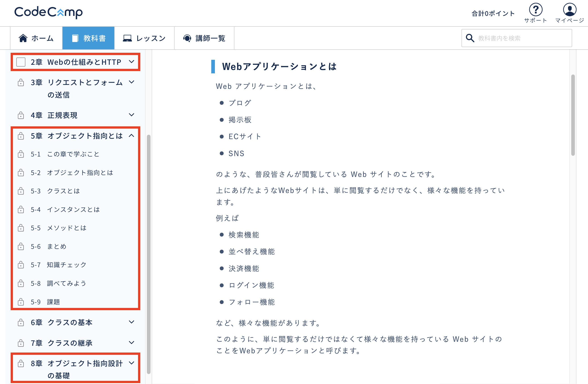Click the sidebar chapter list scrollbar

pyautogui.click(x=148, y=254)
